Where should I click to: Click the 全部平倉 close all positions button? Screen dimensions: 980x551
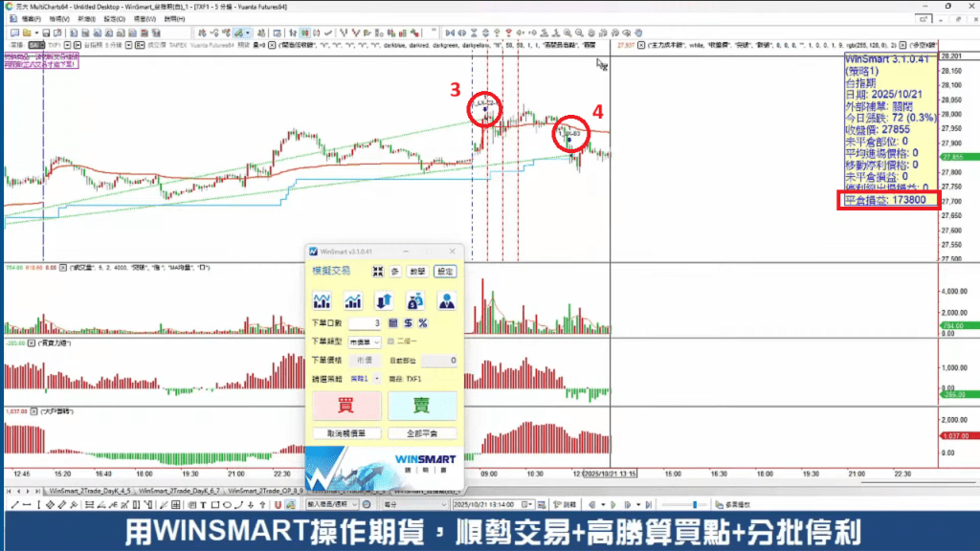pyautogui.click(x=422, y=433)
